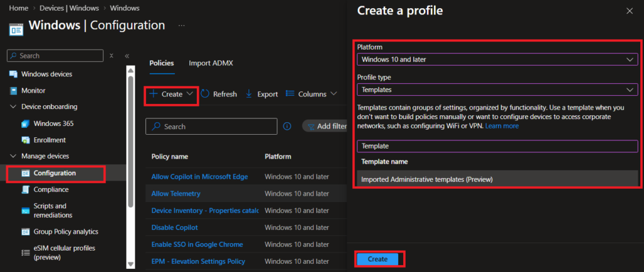Image resolution: width=644 pixels, height=272 pixels.
Task: Clear the sidebar search with the X icon
Action: point(111,55)
